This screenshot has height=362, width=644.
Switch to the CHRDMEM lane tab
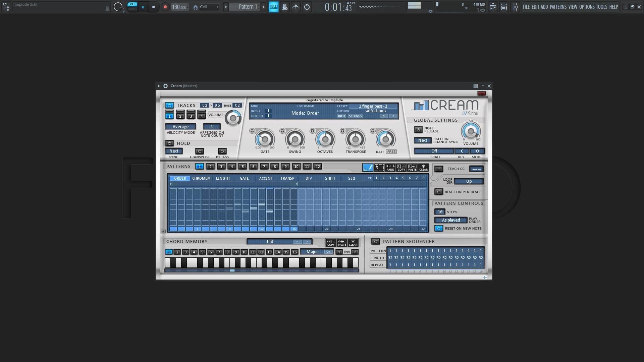click(201, 178)
